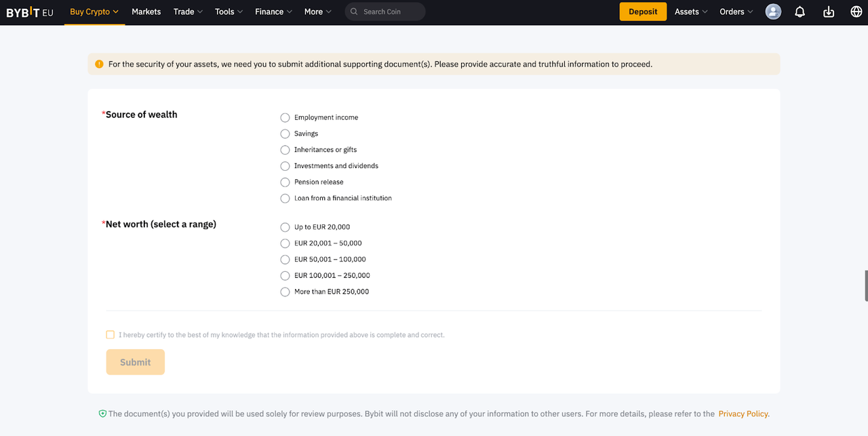Open the user profile avatar
Screen dimensions: 868x436
[x=773, y=12]
